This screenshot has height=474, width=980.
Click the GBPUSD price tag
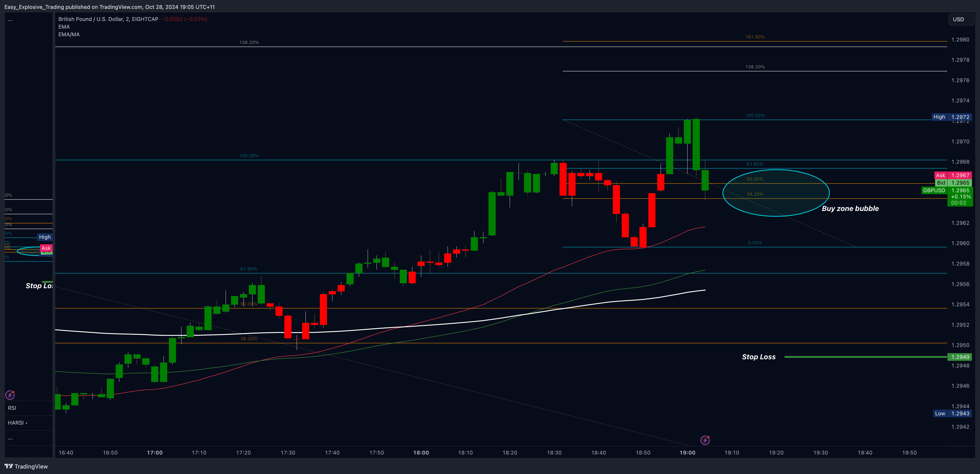point(934,190)
